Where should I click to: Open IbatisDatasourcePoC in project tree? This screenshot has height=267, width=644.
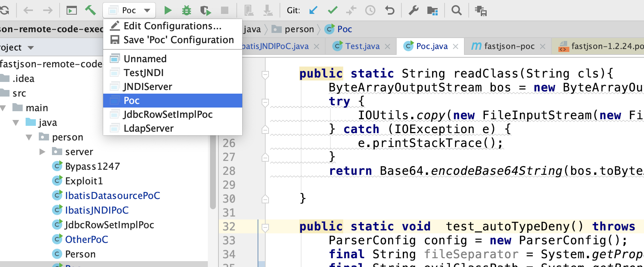[x=112, y=196]
